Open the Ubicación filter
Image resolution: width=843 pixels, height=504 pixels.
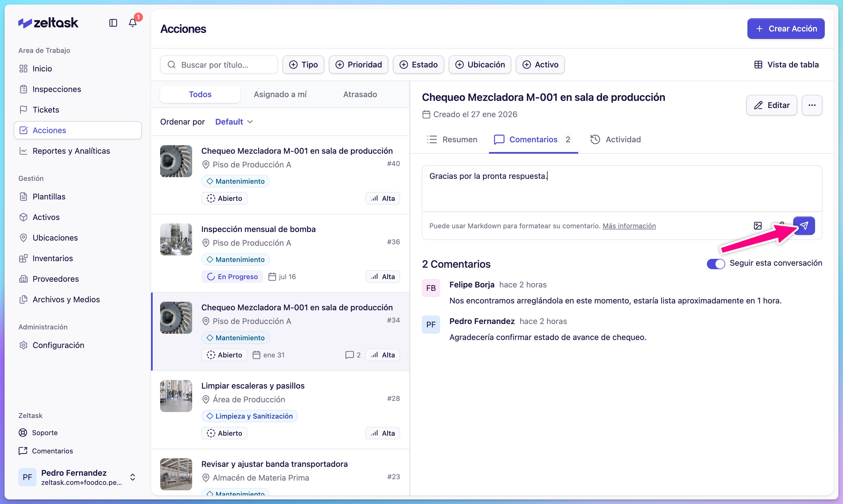pos(480,65)
